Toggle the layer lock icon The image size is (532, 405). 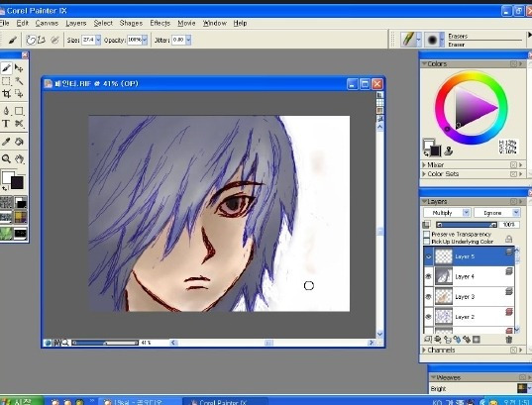tap(508, 239)
